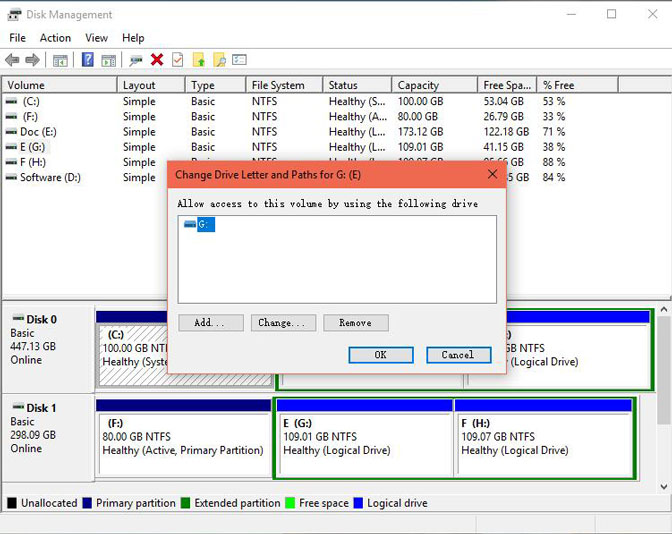Viewport: 672px width, 534px height.
Task: Click the (C:) partition on Disk 0
Action: pyautogui.click(x=134, y=348)
